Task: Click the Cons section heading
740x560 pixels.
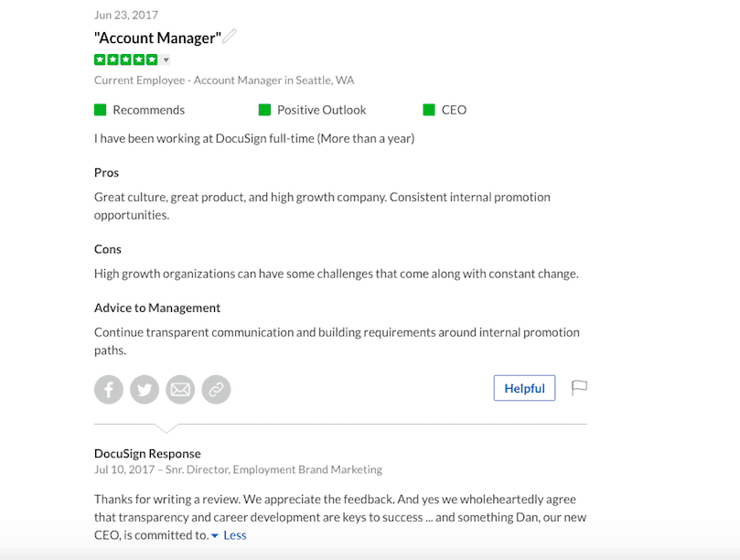Action: 108,249
